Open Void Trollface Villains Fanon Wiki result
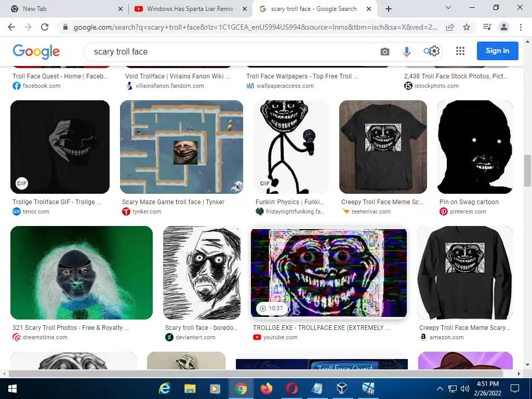The height and width of the screenshot is (399, 532). click(x=178, y=76)
